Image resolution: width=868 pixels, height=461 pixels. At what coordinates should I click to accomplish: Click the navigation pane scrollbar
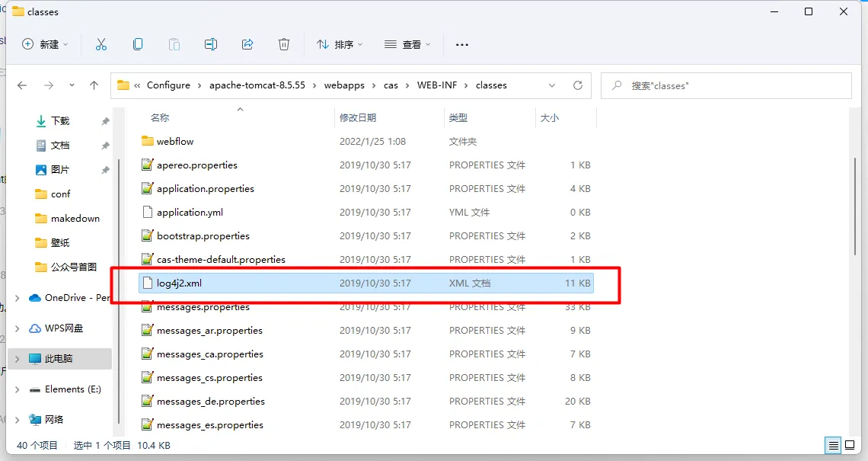point(119,291)
